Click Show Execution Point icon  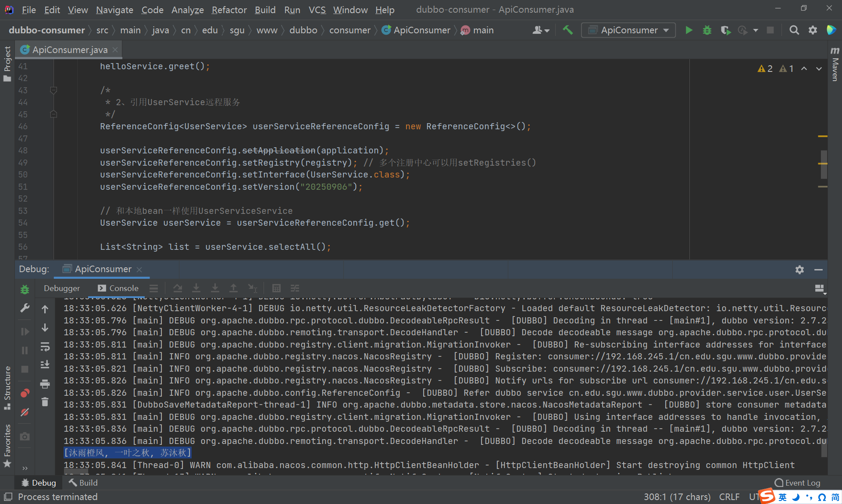tap(153, 288)
